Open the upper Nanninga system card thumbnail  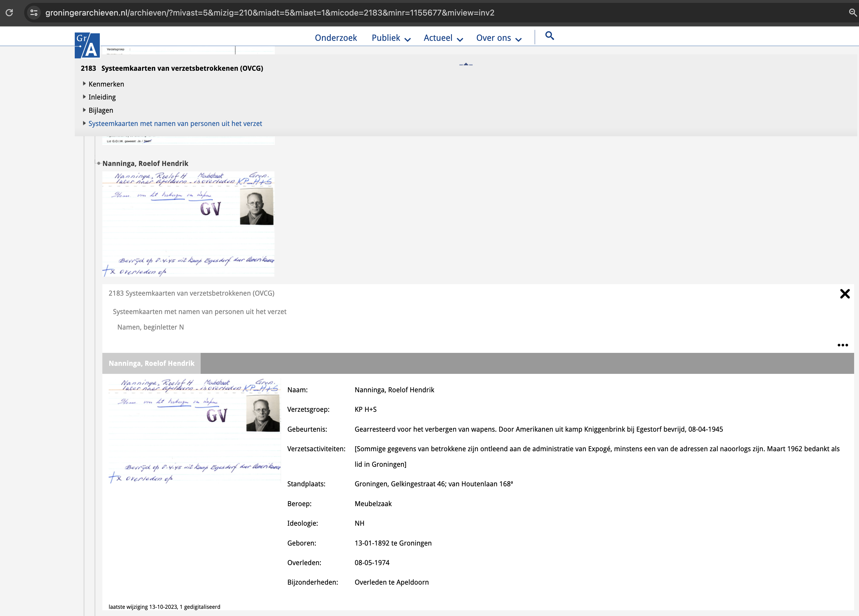pyautogui.click(x=188, y=223)
